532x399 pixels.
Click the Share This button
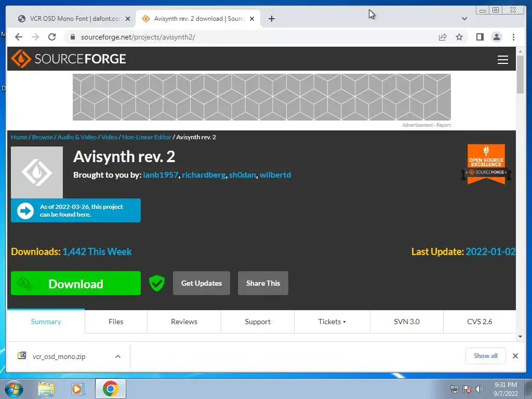(x=263, y=283)
